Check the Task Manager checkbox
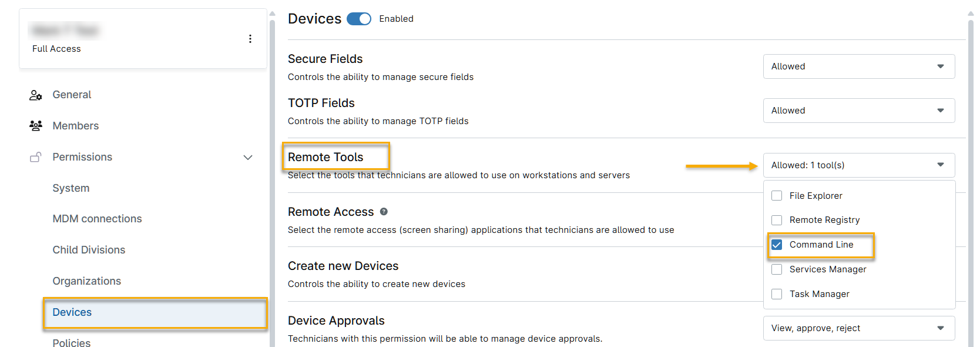 [x=777, y=294]
